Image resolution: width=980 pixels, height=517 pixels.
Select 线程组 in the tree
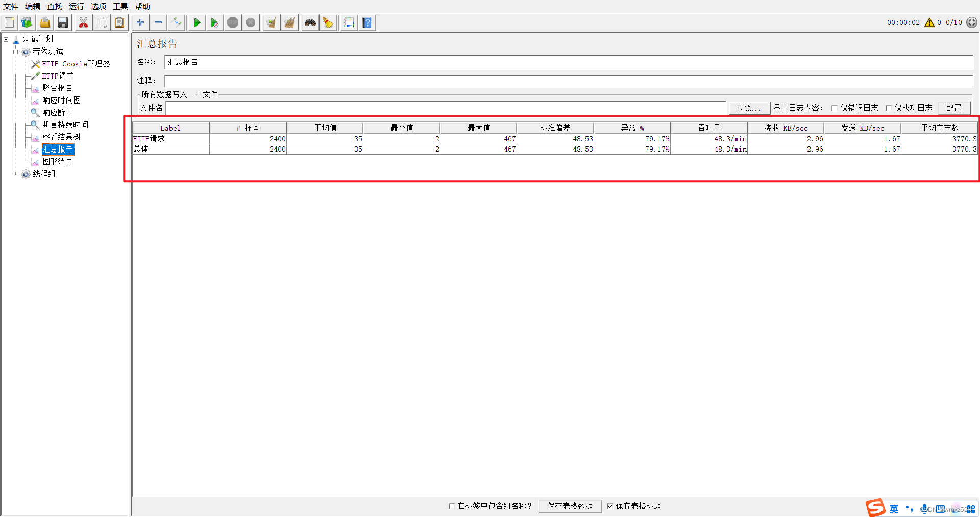pos(44,174)
